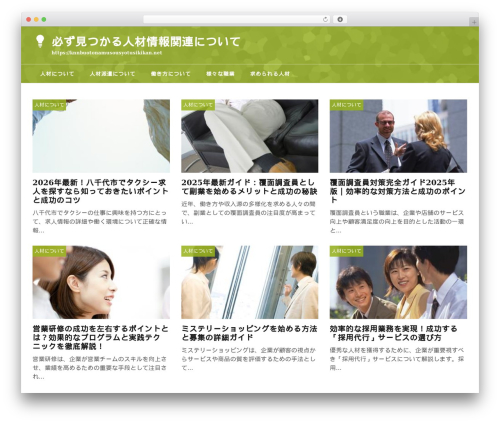Open the site title 必ず見つかる人材情報関連について

tap(146, 42)
